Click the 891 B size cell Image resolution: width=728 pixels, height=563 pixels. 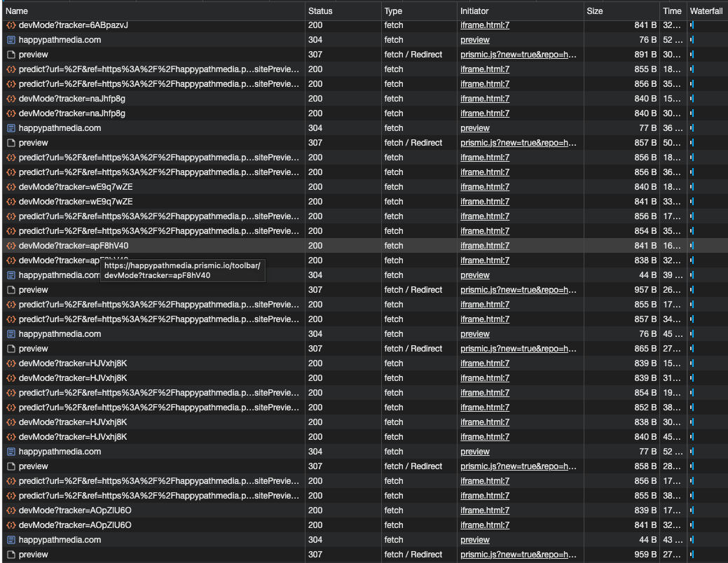click(x=645, y=55)
